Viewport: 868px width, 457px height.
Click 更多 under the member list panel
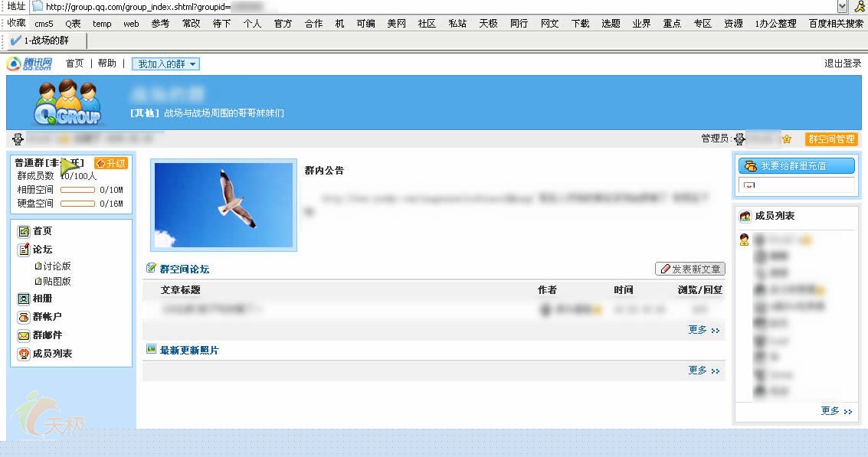click(x=836, y=411)
